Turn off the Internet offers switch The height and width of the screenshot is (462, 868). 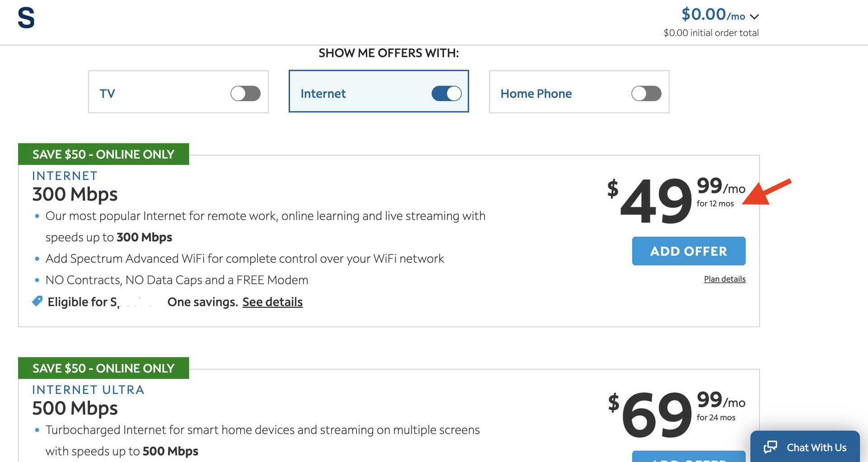[446, 93]
